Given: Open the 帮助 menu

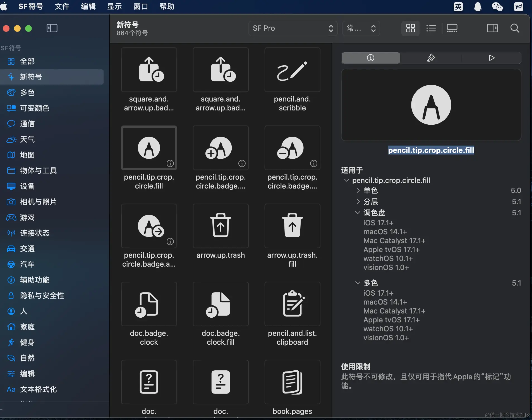Looking at the screenshot, I should coord(167,6).
